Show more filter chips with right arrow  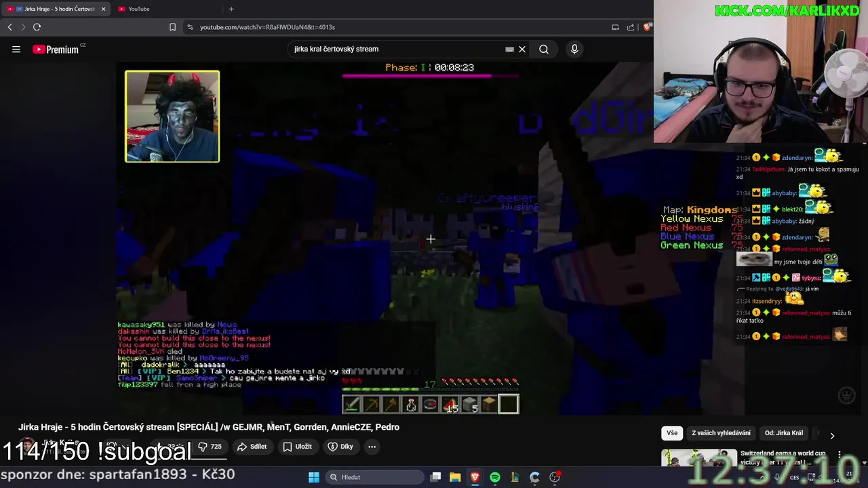[832, 435]
